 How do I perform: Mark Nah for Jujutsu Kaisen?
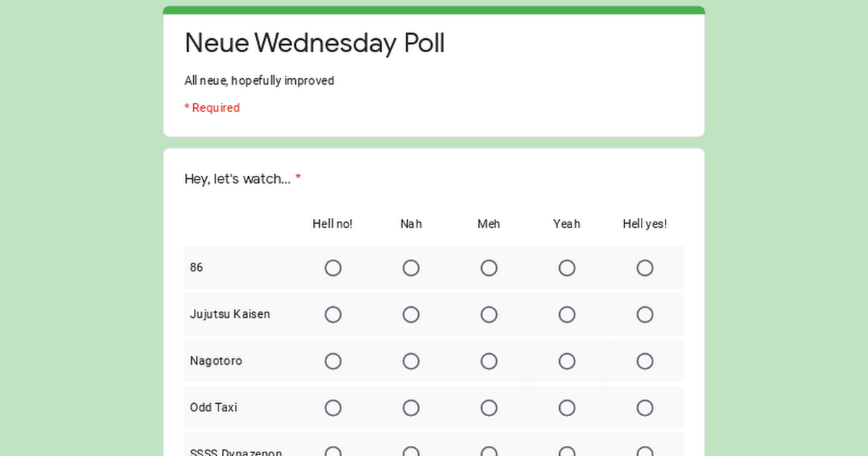coord(411,314)
